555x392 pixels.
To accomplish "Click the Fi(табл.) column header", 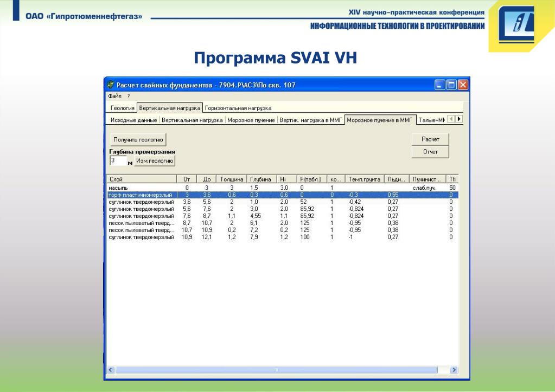I will pyautogui.click(x=311, y=179).
